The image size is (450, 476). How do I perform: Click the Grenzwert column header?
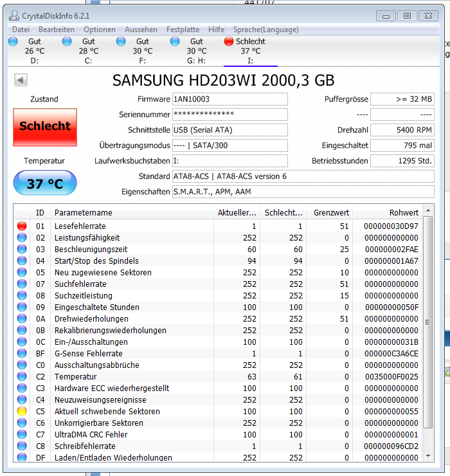(330, 212)
